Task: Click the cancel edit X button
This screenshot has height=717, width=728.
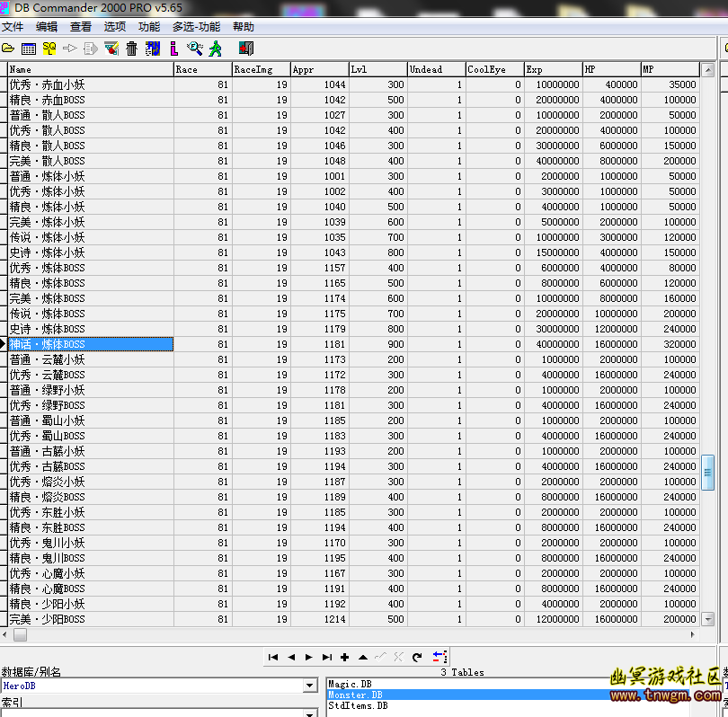Action: point(398,657)
